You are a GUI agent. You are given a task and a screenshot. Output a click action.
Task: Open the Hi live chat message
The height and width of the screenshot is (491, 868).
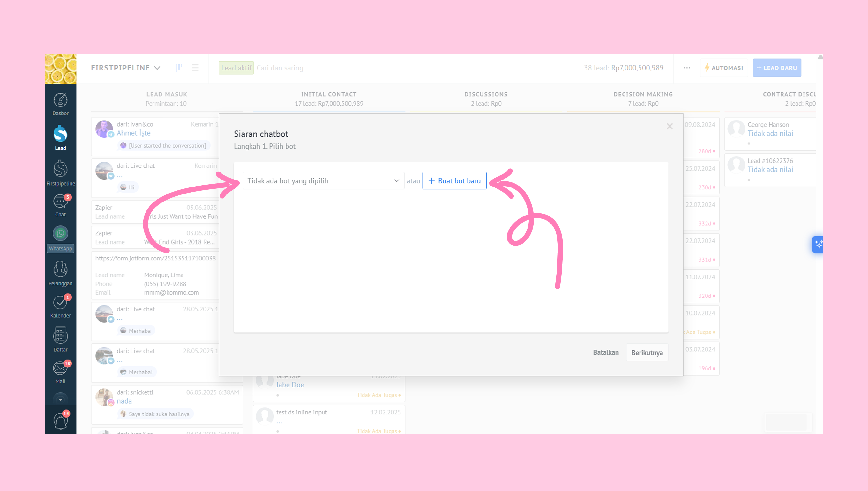click(128, 187)
